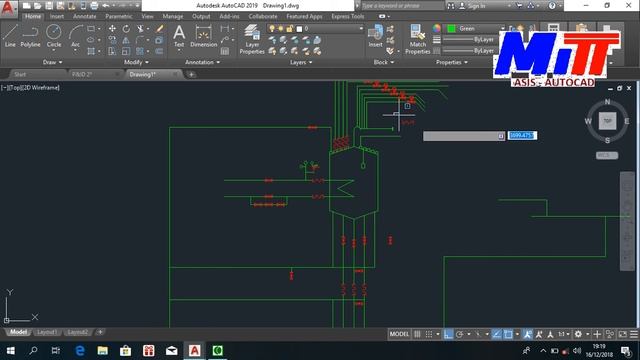
Task: Toggle Ortho mode in status bar
Action: tap(448, 334)
